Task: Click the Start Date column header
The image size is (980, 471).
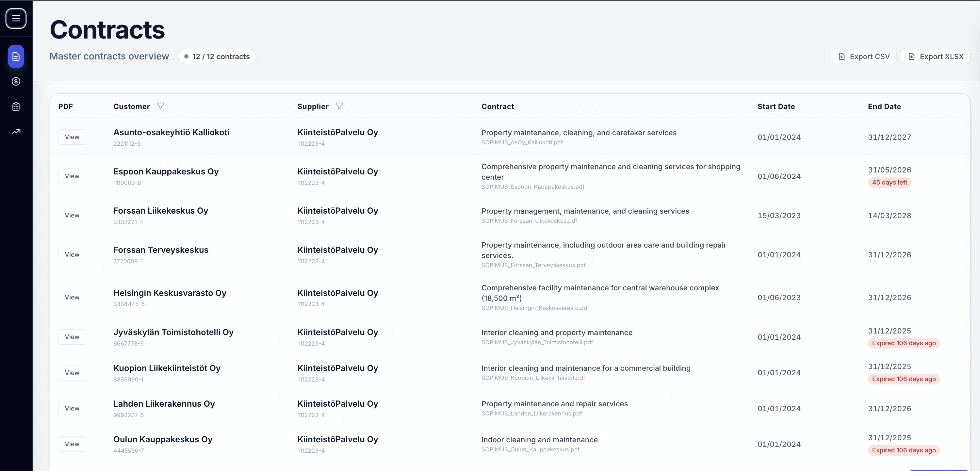Action: pos(776,106)
